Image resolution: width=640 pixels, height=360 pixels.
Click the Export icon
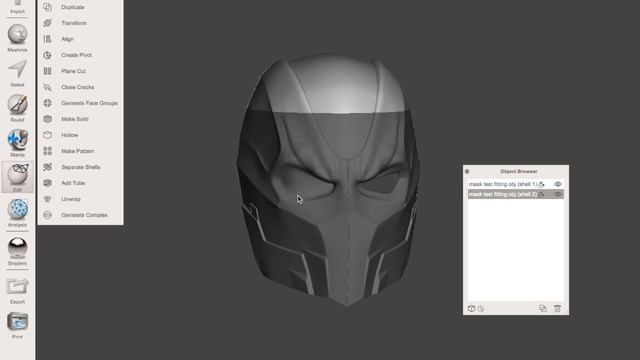pyautogui.click(x=18, y=291)
